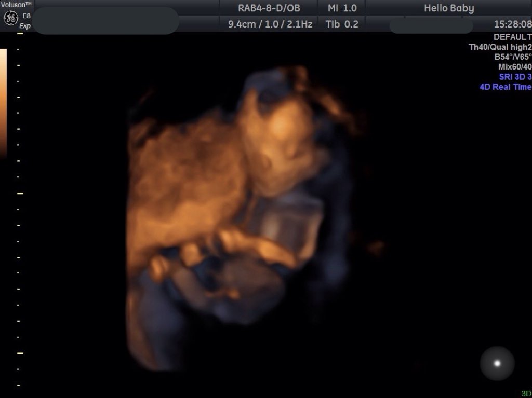The height and width of the screenshot is (398, 532).
Task: Click the MI 1.0 readout
Action: click(x=342, y=8)
